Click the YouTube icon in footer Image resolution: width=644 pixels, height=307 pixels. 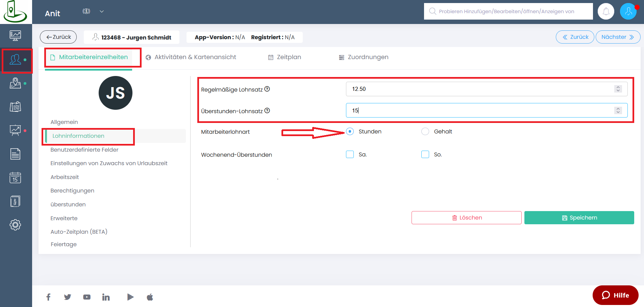[87, 297]
